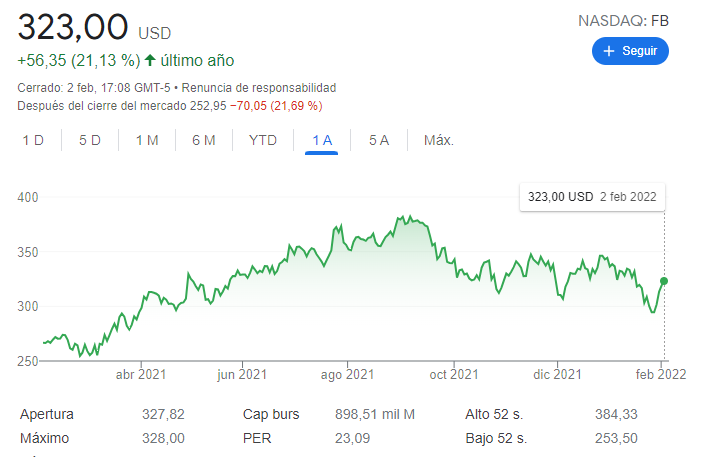The image size is (710, 457).
Task: Click the 300 y-axis value
Action: coord(28,307)
